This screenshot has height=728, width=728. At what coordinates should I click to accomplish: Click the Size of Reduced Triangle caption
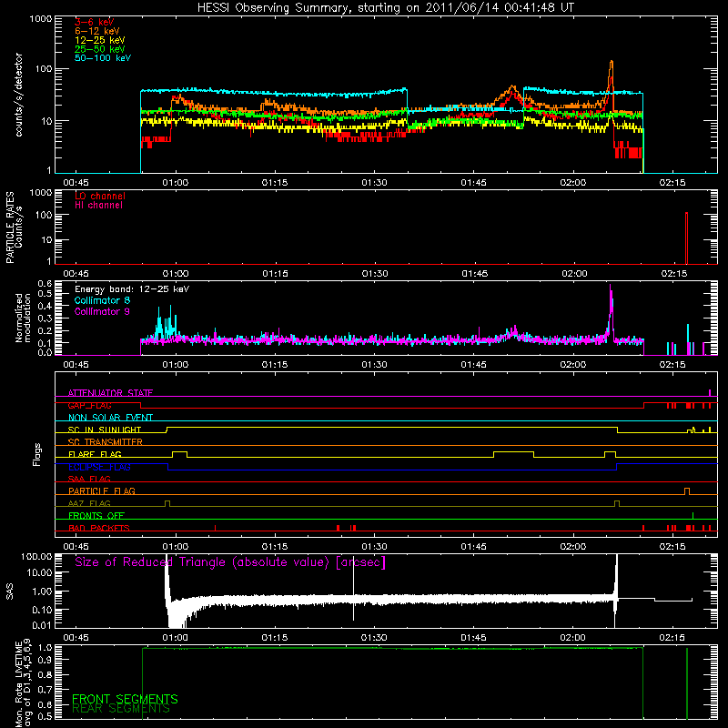tap(230, 562)
